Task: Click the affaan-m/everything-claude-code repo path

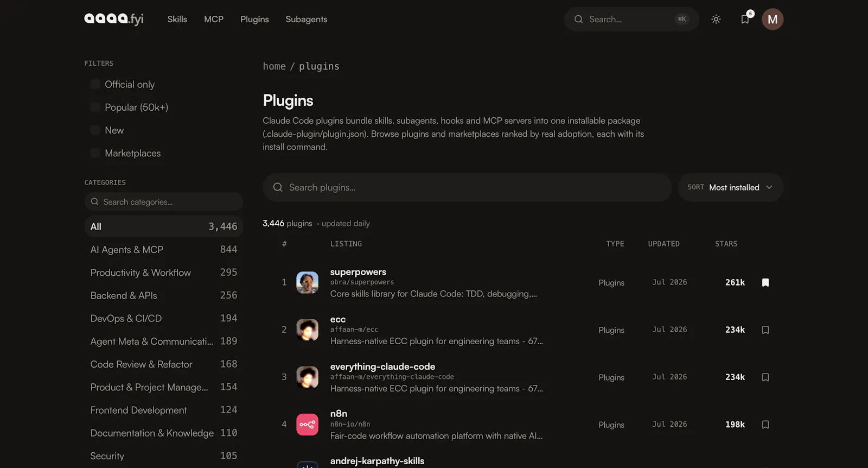Action: [x=392, y=377]
